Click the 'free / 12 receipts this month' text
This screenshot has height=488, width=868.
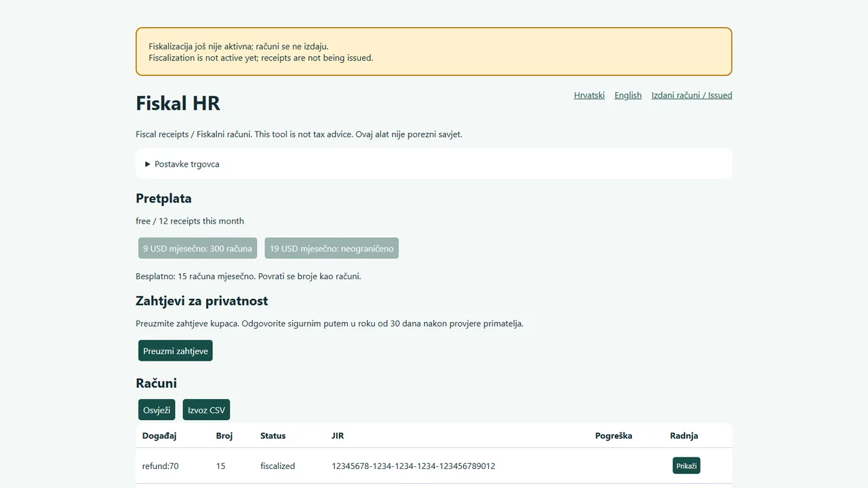click(190, 221)
